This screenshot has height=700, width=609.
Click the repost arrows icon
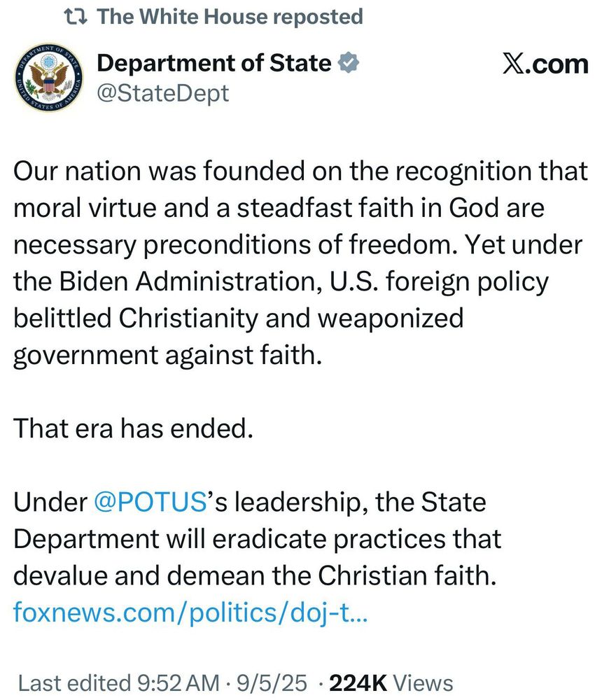coord(76,17)
